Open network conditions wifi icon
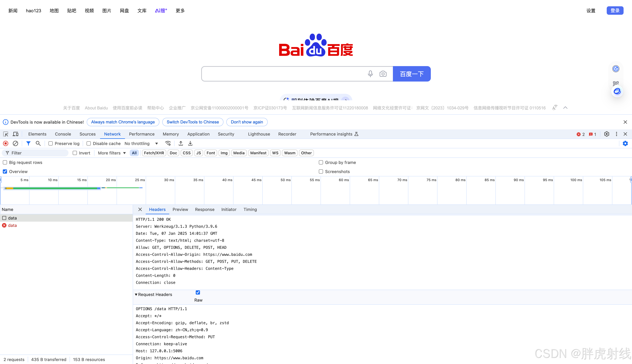632x364 pixels. coord(168,143)
